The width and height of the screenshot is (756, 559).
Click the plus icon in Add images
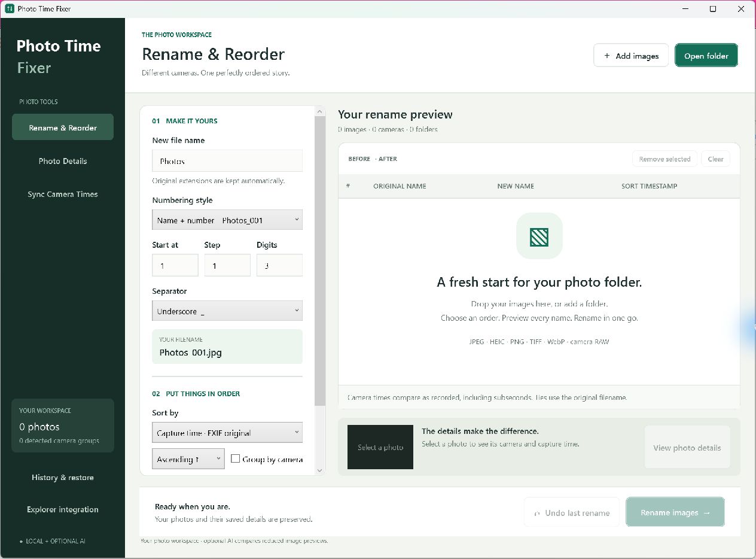point(607,56)
